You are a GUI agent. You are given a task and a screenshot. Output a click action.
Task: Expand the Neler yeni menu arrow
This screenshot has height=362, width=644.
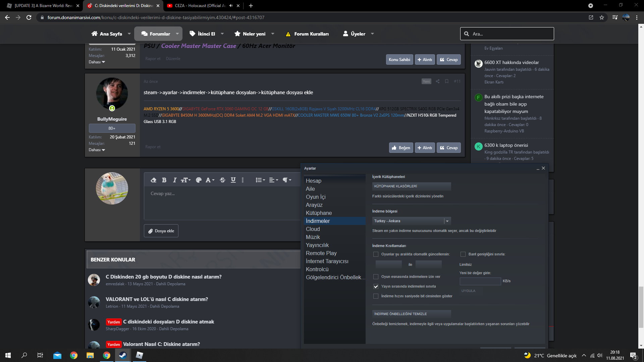[x=273, y=34]
